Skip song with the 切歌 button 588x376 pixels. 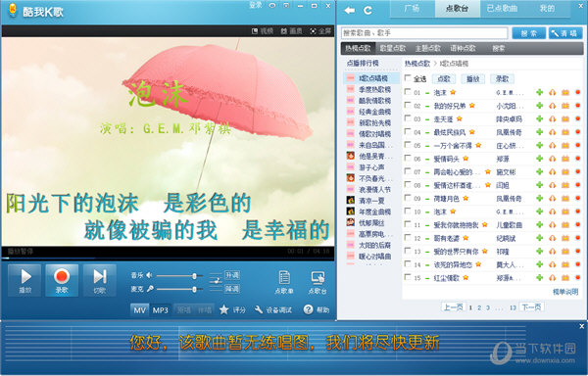(x=99, y=280)
